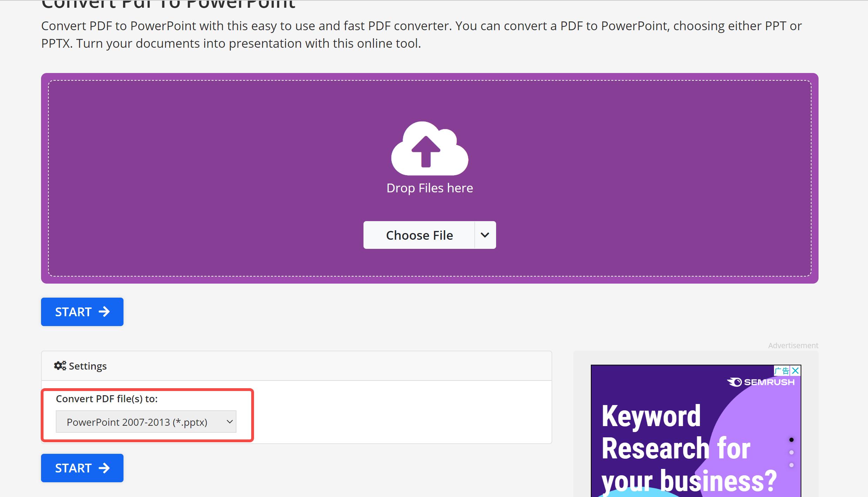
Task: Click inside the Drop Files here area
Action: [429, 188]
